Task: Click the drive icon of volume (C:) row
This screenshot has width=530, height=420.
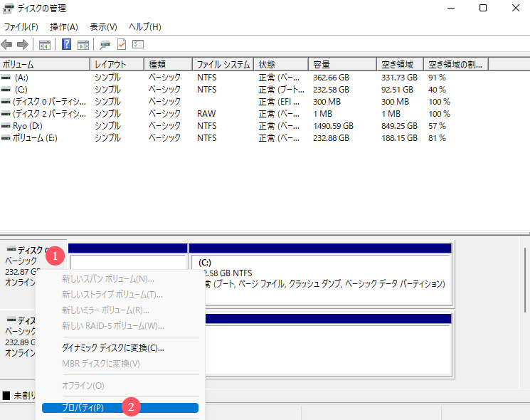Action: pos(6,90)
